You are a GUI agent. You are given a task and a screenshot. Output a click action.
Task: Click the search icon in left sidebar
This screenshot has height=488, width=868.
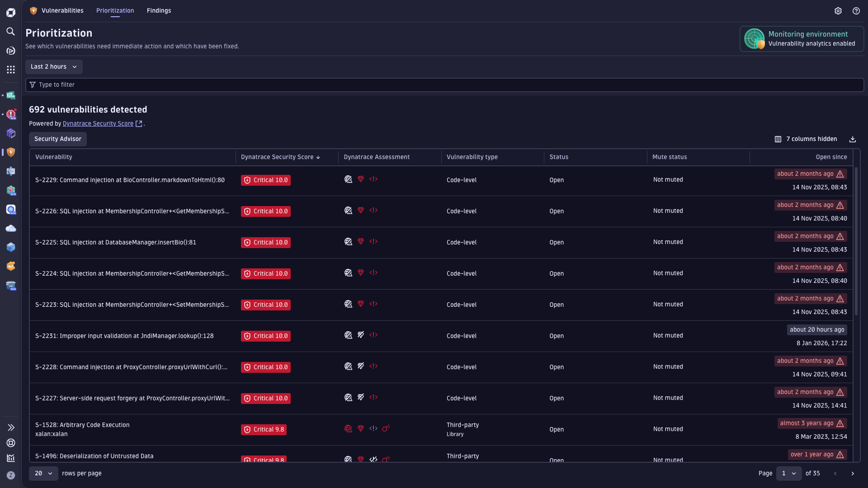coord(11,32)
